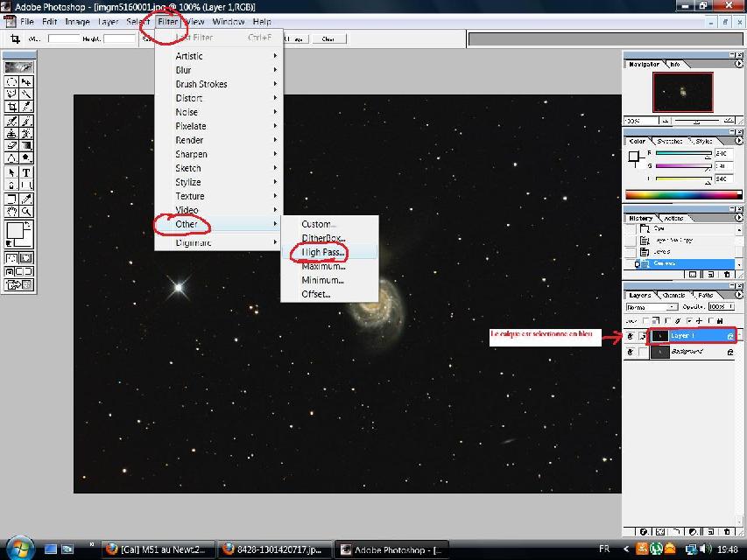Viewport: 747px width, 560px height.
Task: Expand the Blur filter submenu
Action: 219,70
